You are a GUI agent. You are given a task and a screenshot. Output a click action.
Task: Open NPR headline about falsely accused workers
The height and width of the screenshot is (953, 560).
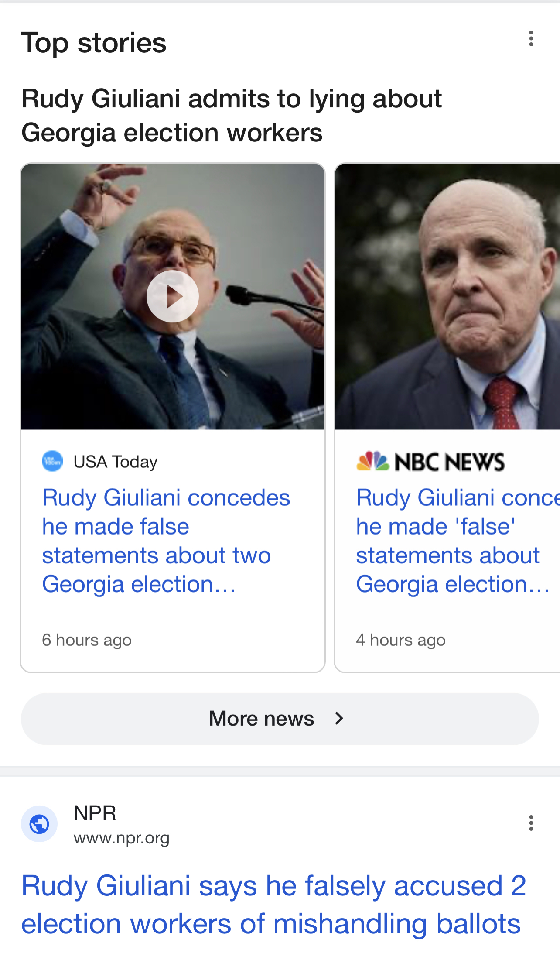pyautogui.click(x=274, y=905)
